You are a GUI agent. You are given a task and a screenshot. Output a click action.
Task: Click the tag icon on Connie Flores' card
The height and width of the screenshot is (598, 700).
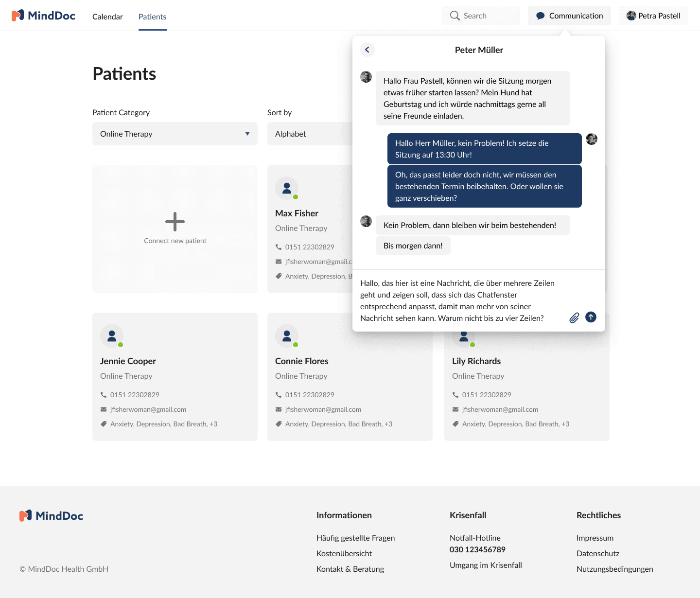[x=279, y=424]
